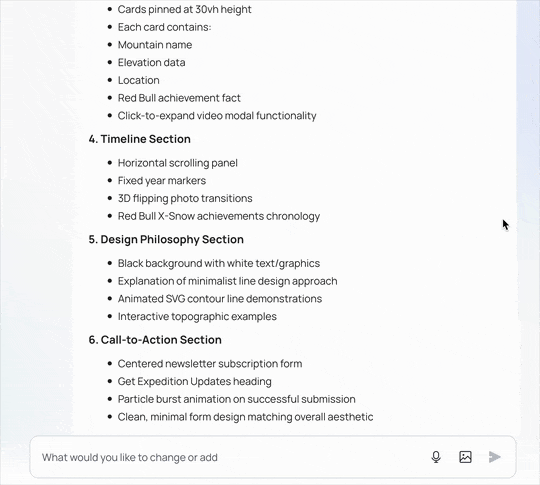The height and width of the screenshot is (485, 540).
Task: Click "Red Bull achievement fact" bullet
Action: click(179, 98)
